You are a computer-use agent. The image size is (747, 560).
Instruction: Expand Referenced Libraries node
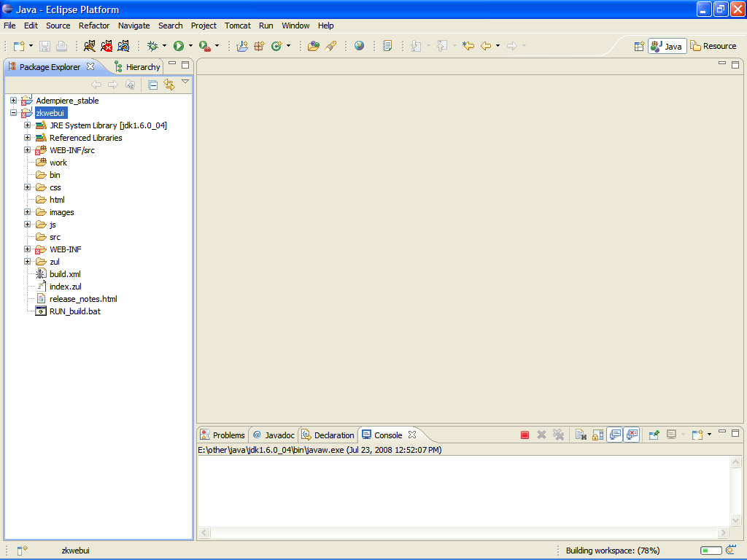27,138
